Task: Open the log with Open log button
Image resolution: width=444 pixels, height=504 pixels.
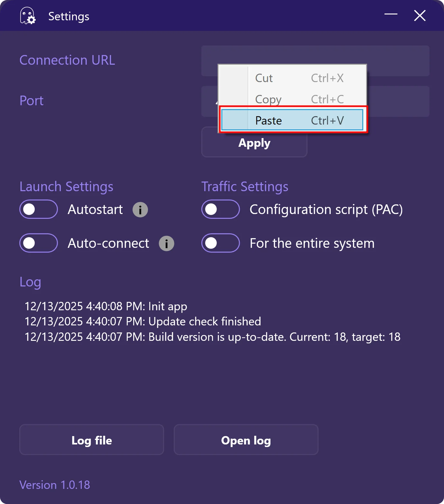Action: (246, 440)
